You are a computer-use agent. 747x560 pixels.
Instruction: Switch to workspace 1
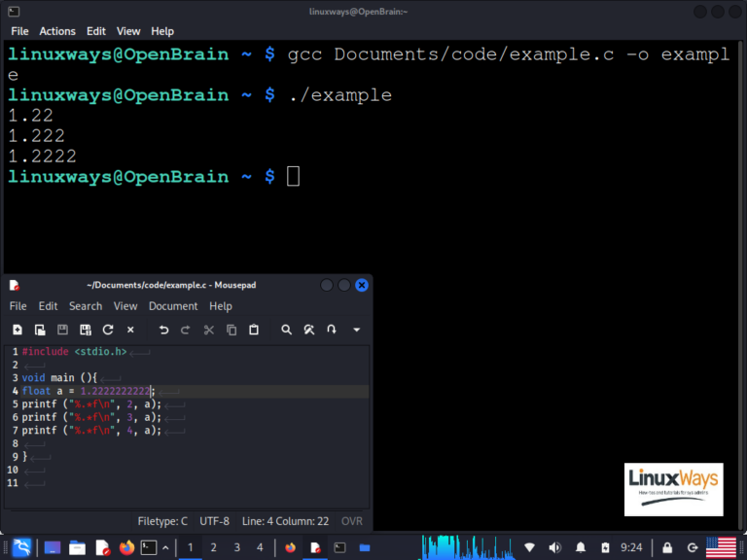pyautogui.click(x=190, y=547)
